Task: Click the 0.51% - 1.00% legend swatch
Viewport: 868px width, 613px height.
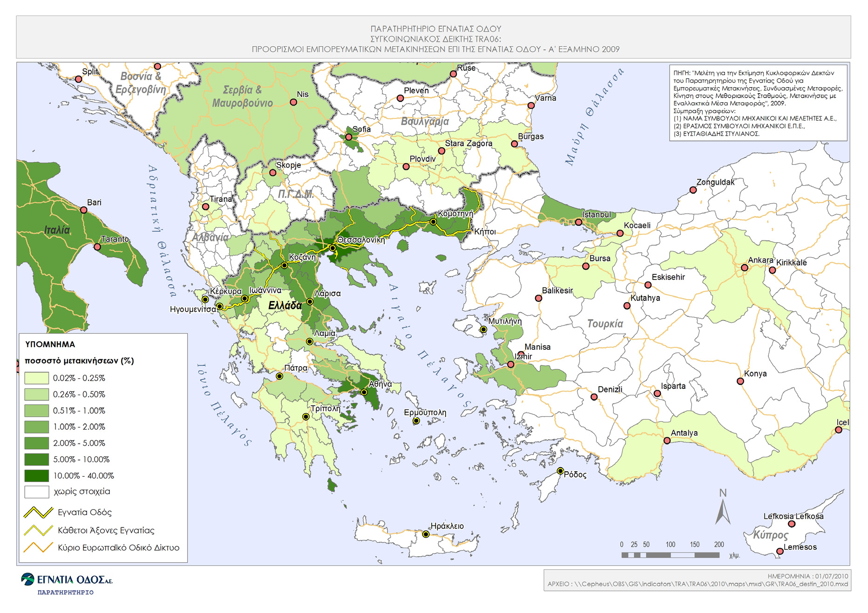Action: [37, 410]
